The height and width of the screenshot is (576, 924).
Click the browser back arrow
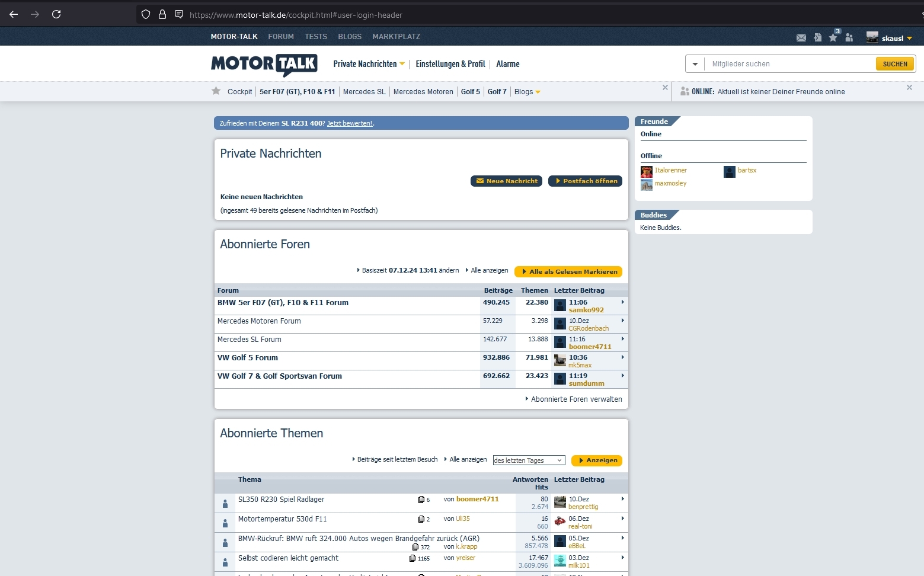coord(14,14)
